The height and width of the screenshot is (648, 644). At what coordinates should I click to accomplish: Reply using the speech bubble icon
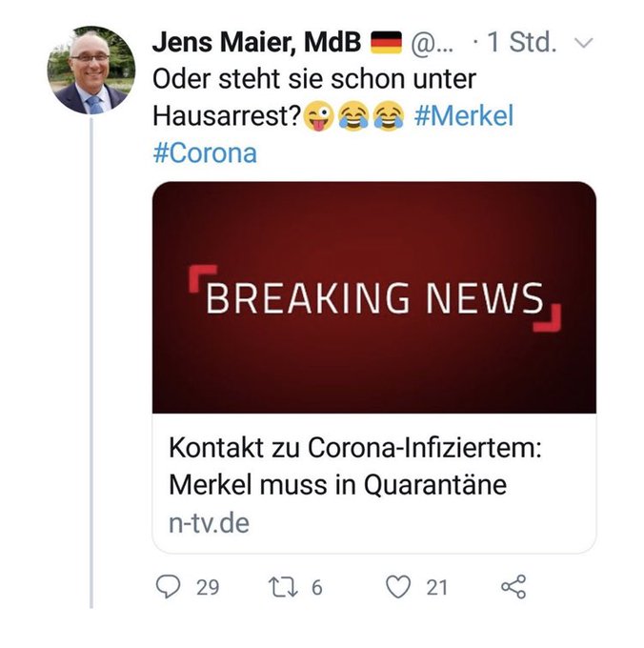(168, 586)
